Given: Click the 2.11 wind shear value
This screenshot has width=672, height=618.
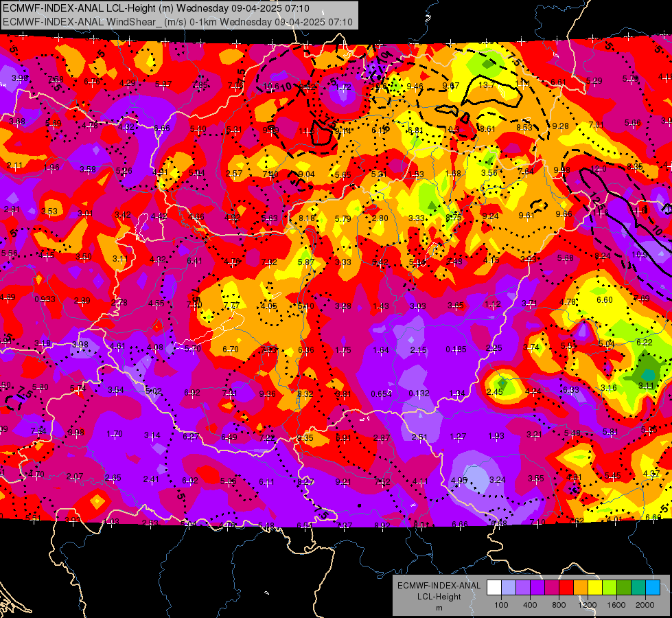Looking at the screenshot, I should pyautogui.click(x=14, y=165).
